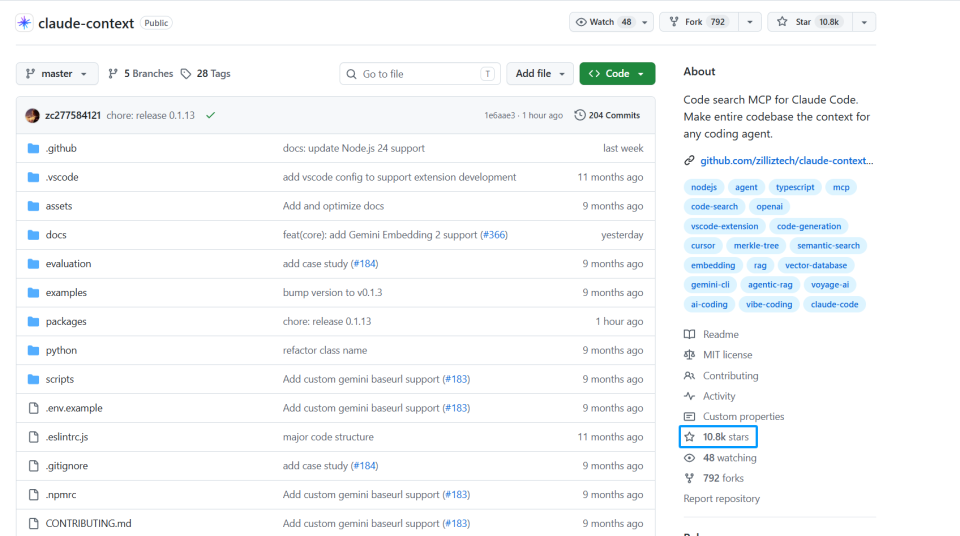Image resolution: width=960 pixels, height=536 pixels.
Task: Open the python folder
Action: click(61, 350)
